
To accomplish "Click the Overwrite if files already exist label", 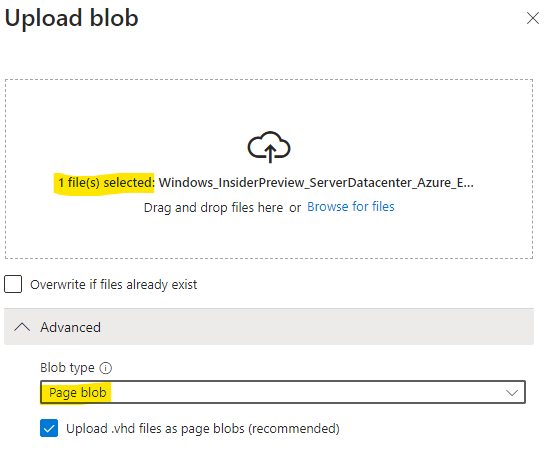I will point(114,285).
